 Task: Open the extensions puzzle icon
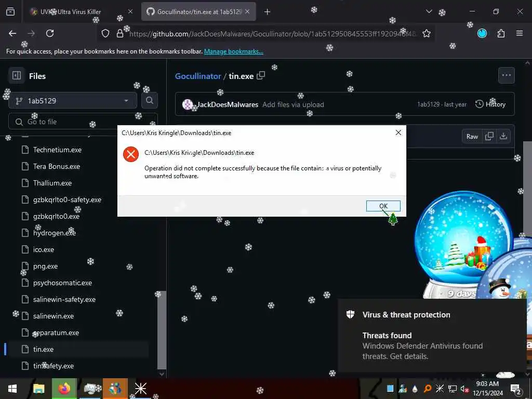tap(501, 33)
